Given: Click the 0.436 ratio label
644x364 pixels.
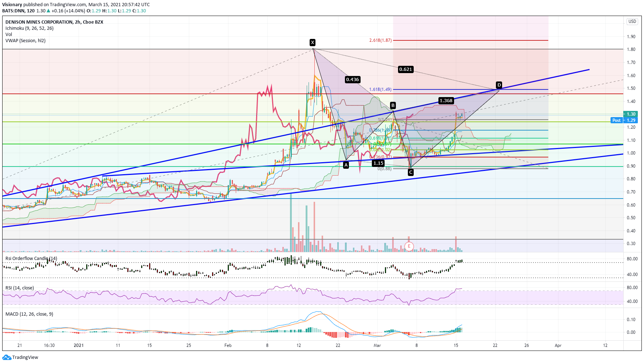Looking at the screenshot, I should pos(353,80).
